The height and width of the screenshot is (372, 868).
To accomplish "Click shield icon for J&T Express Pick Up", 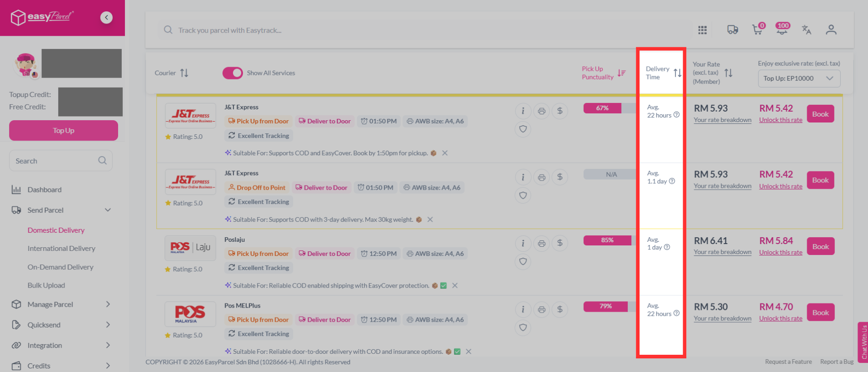I will point(523,129).
